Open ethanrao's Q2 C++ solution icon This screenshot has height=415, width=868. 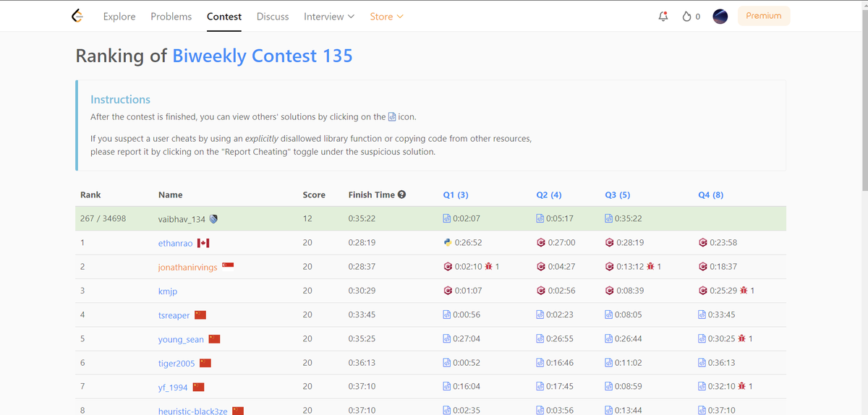point(540,242)
